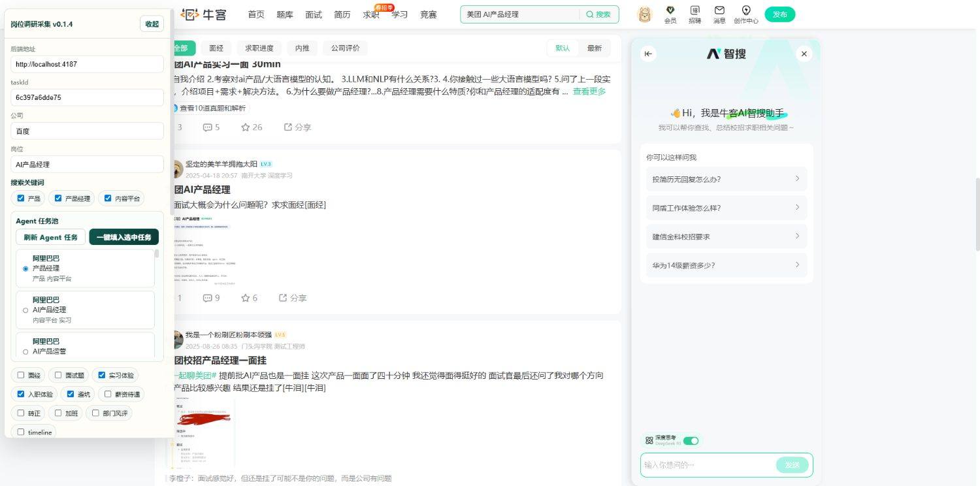Open avatar of 坚定的美羊羊拥抱太阳
Image resolution: width=980 pixels, height=486 pixels.
(176, 169)
